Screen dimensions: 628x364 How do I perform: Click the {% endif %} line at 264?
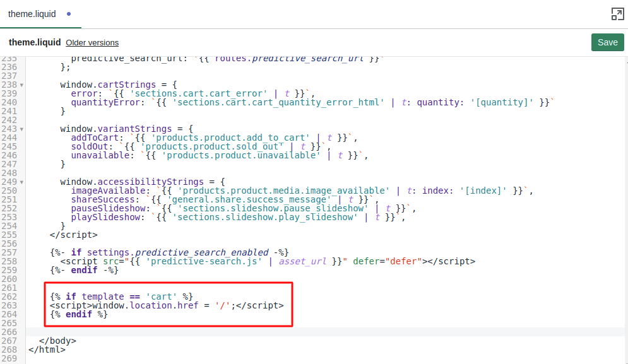[78, 314]
